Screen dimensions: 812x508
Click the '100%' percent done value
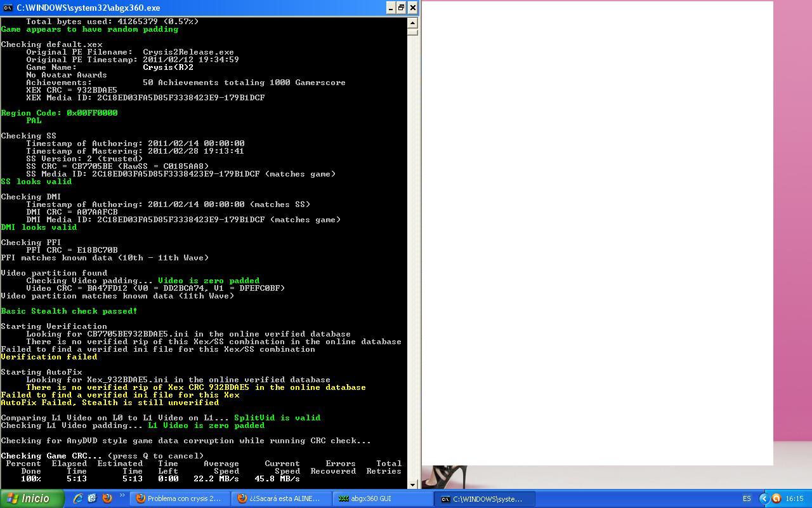point(31,479)
